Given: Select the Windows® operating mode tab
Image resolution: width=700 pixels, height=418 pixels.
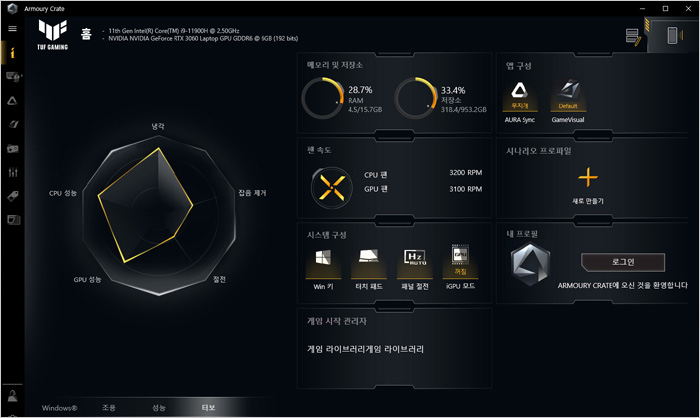Looking at the screenshot, I should 59,408.
